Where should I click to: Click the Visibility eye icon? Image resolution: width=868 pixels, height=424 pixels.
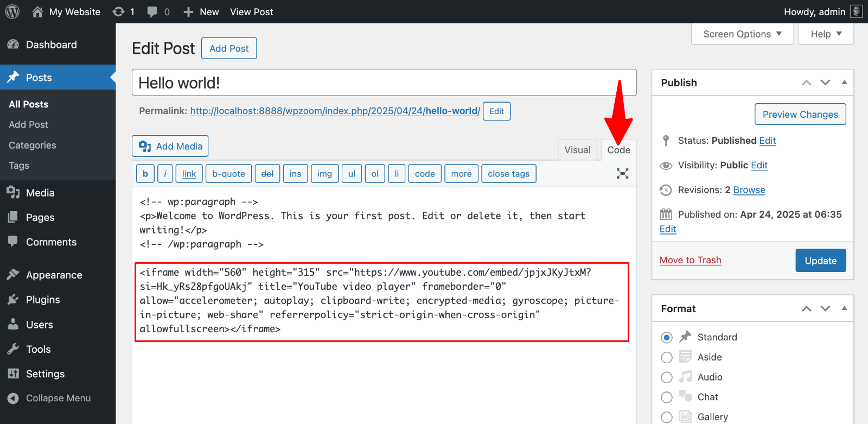[666, 166]
